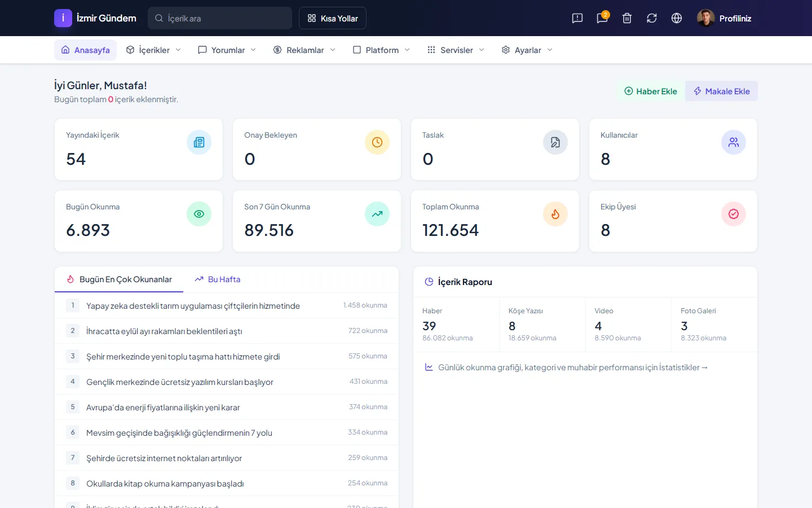The height and width of the screenshot is (508, 812).
Task: Open 'Şehirde ücretsiz internet noktaları artırılıyor'
Action: [164, 458]
